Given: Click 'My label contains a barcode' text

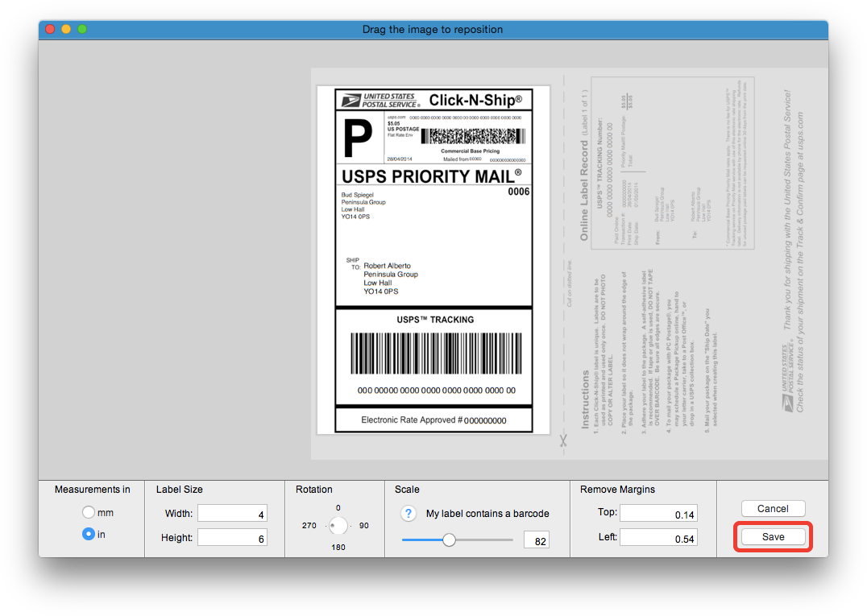Looking at the screenshot, I should point(487,513).
